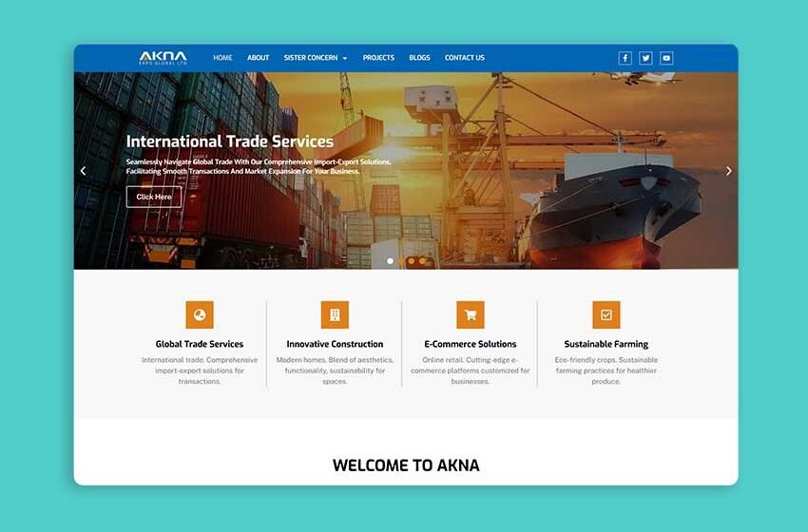Click the Sustainable Farming checkbox icon
808x532 pixels.
click(x=606, y=314)
